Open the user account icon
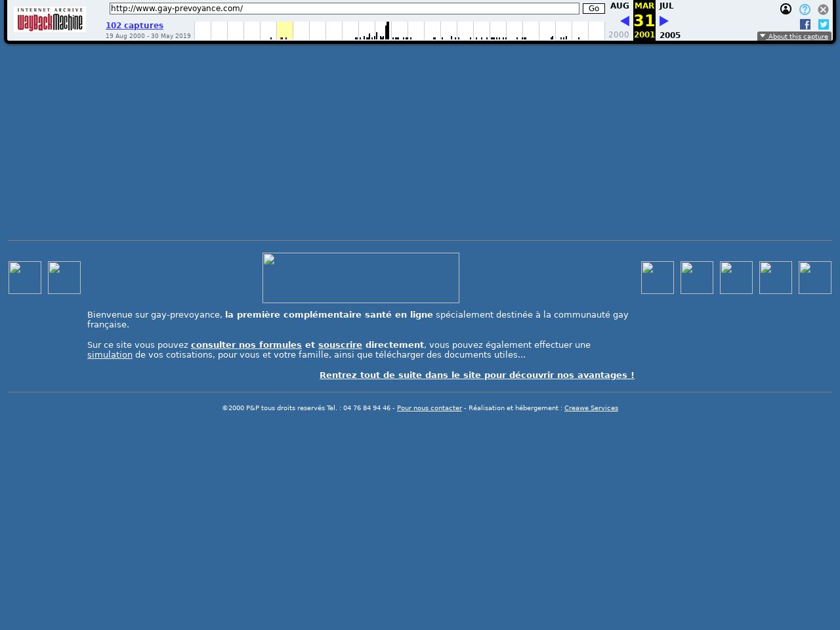This screenshot has height=630, width=840. pos(786,9)
